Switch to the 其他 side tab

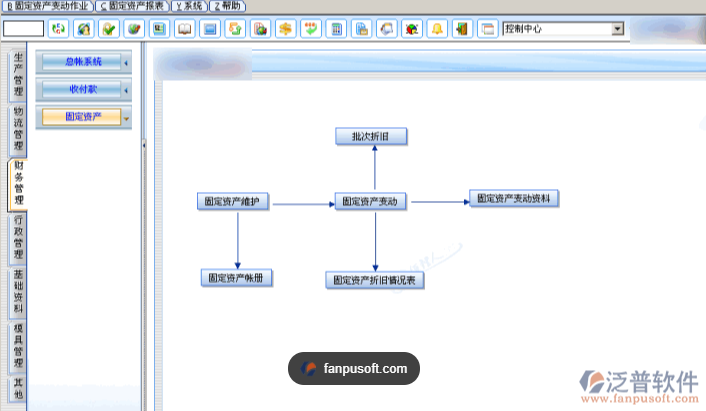[18, 389]
